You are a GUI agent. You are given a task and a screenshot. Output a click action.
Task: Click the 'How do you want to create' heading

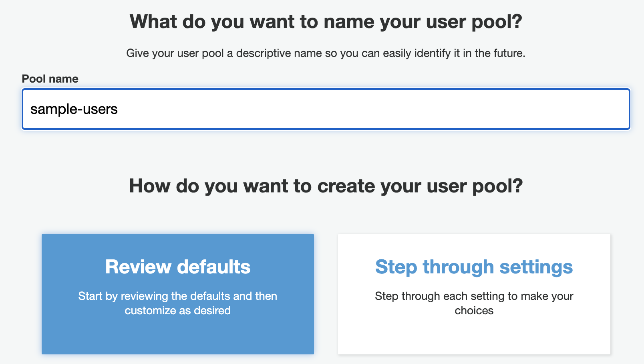pos(326,186)
